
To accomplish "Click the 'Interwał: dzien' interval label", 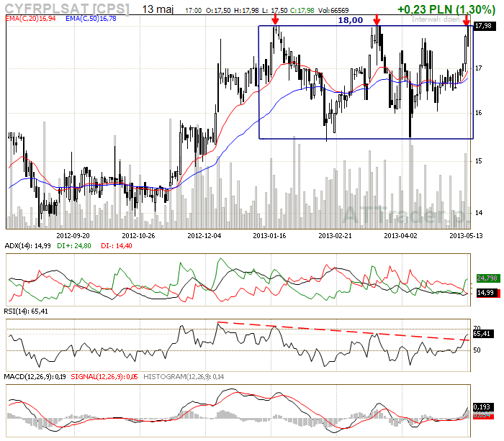I will pos(436,19).
